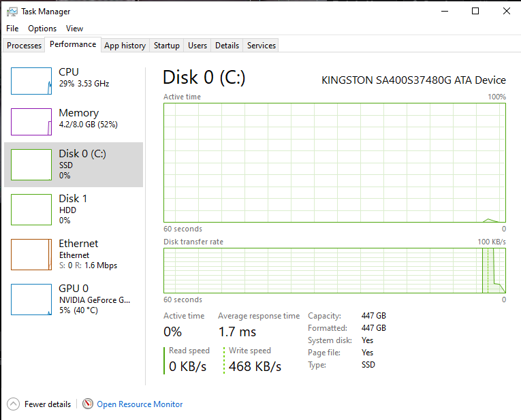The width and height of the screenshot is (521, 420).
Task: Click the 100 KB/s scale label
Action: pyautogui.click(x=492, y=242)
